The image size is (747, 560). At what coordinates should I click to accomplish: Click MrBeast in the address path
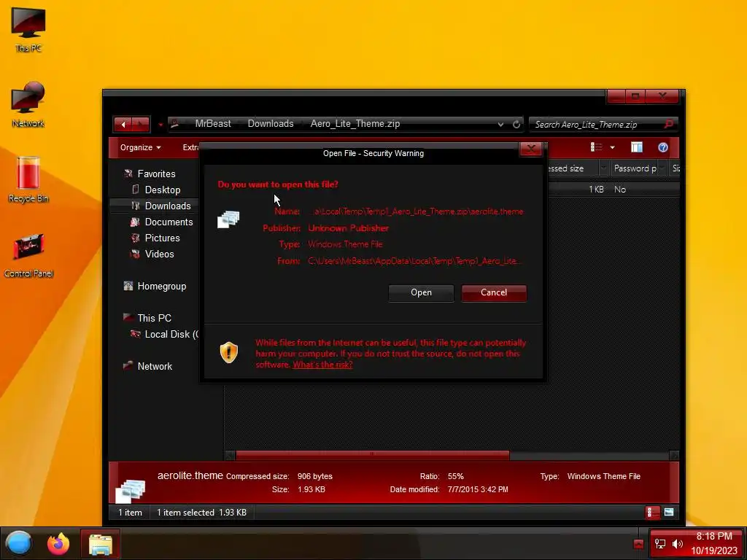213,124
